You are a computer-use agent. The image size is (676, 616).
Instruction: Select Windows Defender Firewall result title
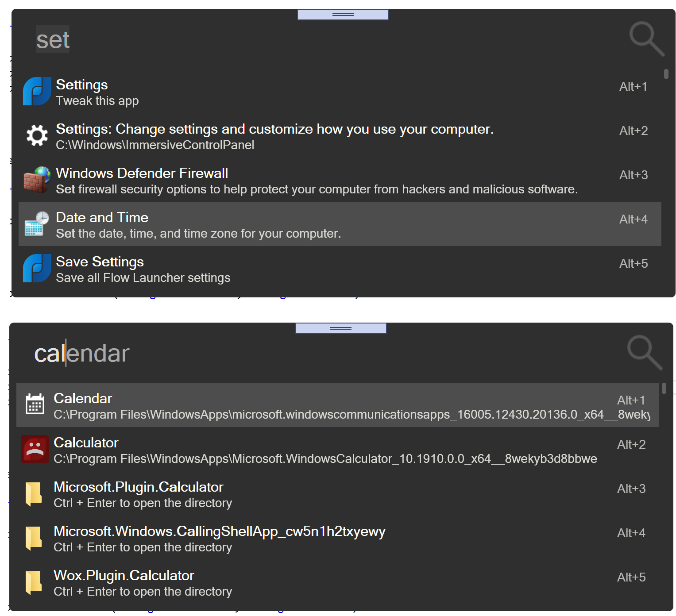pyautogui.click(x=142, y=173)
